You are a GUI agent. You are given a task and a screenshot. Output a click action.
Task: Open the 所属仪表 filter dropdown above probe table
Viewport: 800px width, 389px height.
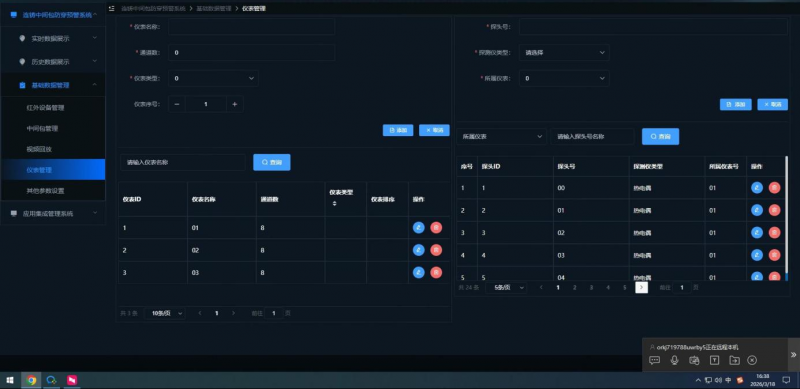pos(502,136)
